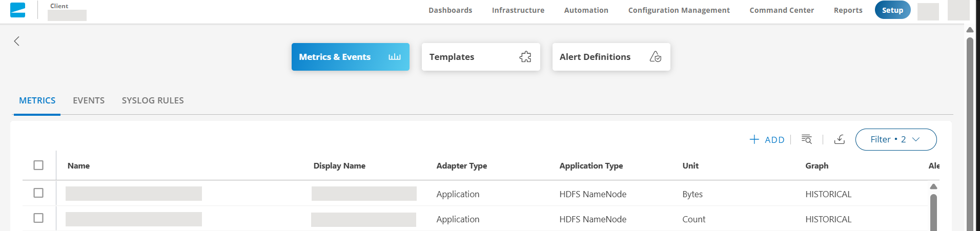The width and height of the screenshot is (980, 231).
Task: Check the first row's Bytes metric checkbox
Action: click(38, 193)
